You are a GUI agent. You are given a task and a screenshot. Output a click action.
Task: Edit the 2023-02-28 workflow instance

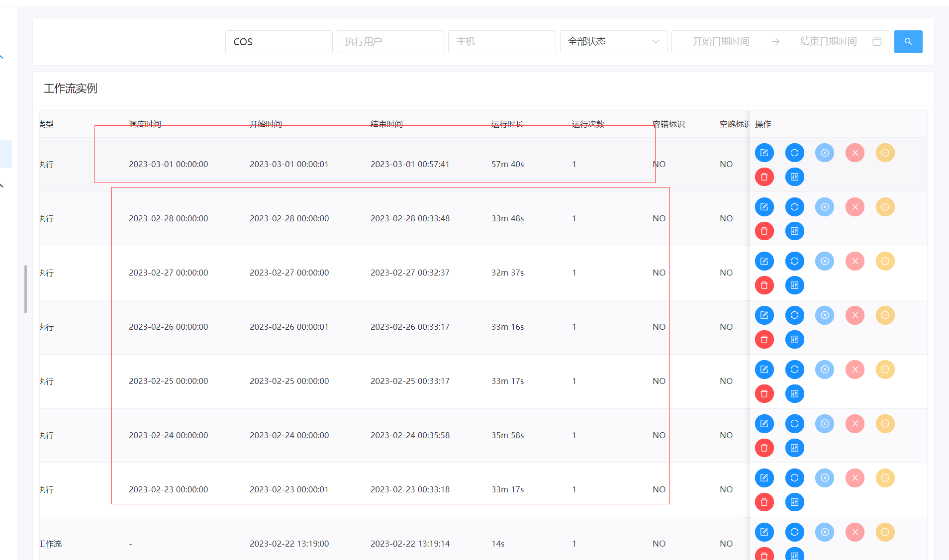(764, 207)
